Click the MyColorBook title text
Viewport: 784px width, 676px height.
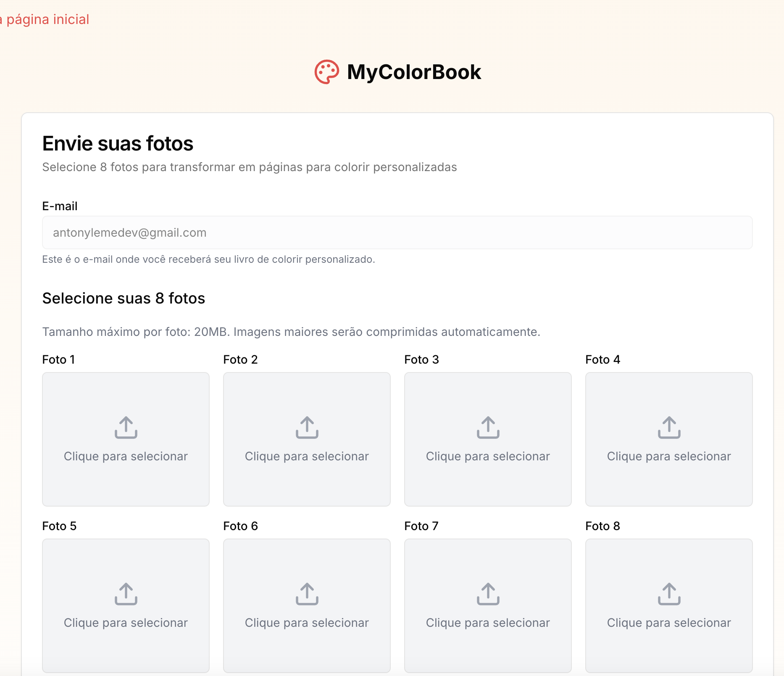(x=414, y=72)
